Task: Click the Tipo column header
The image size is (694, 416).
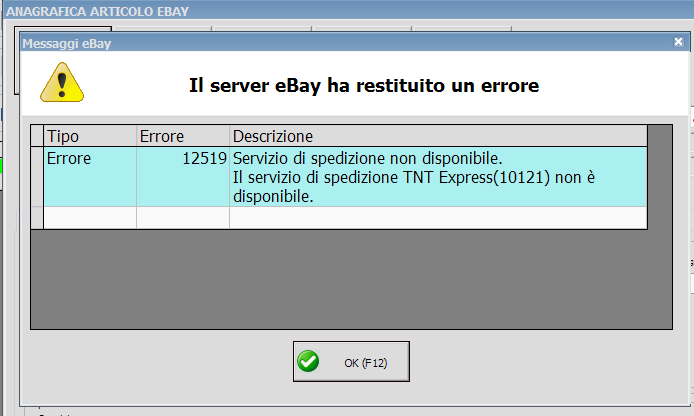Action: (90, 136)
